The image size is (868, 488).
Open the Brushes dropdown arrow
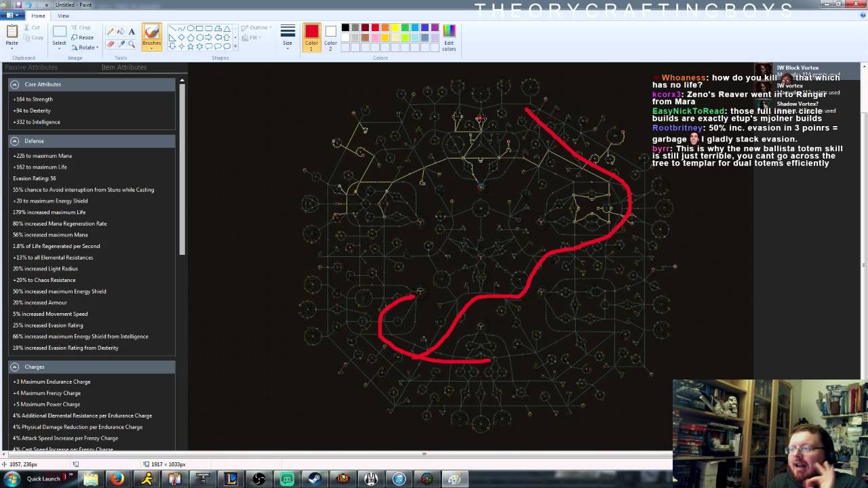click(151, 47)
